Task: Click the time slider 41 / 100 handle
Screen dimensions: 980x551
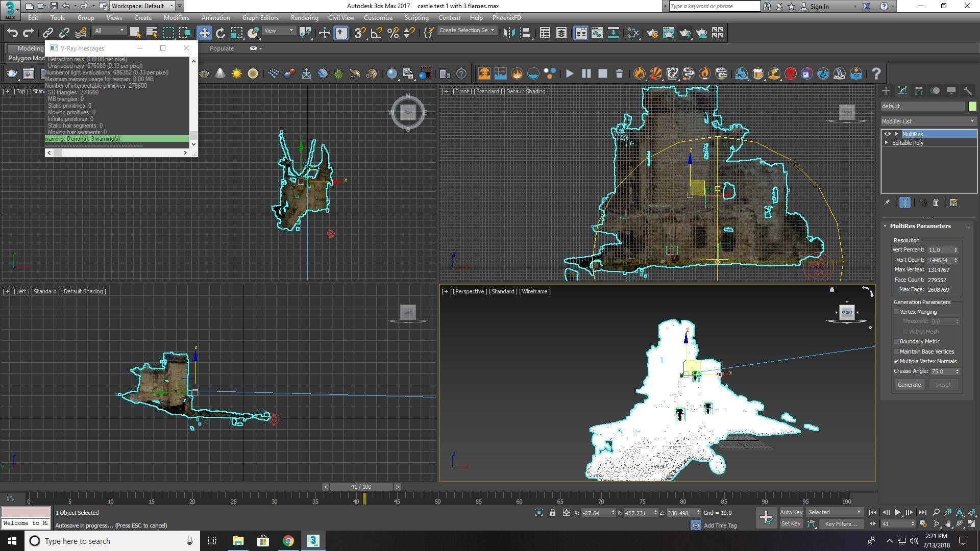Action: coord(361,487)
